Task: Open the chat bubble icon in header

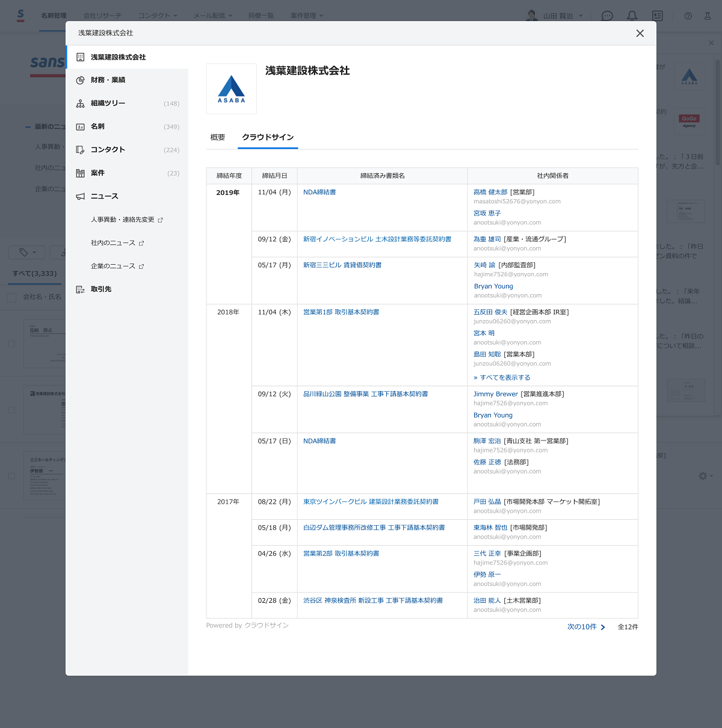Action: tap(607, 16)
